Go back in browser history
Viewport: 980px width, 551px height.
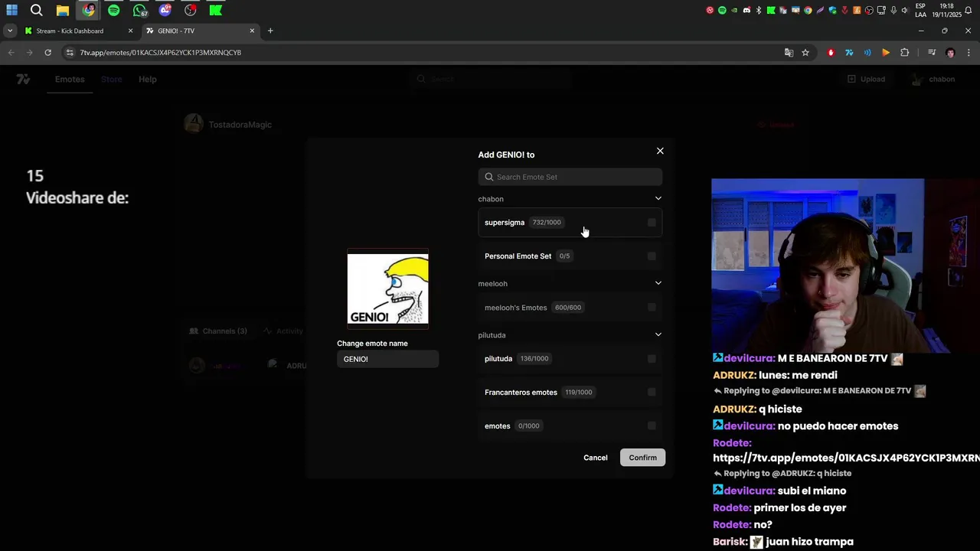[x=11, y=52]
